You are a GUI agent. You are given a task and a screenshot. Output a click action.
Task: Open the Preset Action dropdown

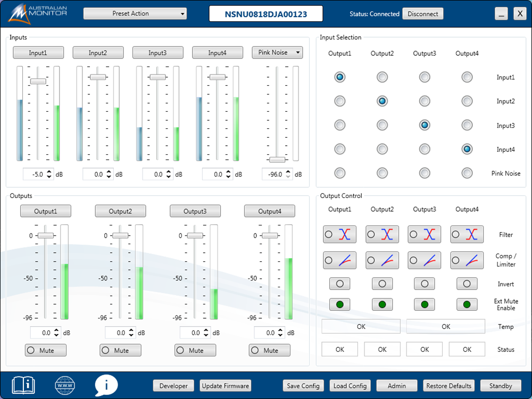(x=135, y=14)
